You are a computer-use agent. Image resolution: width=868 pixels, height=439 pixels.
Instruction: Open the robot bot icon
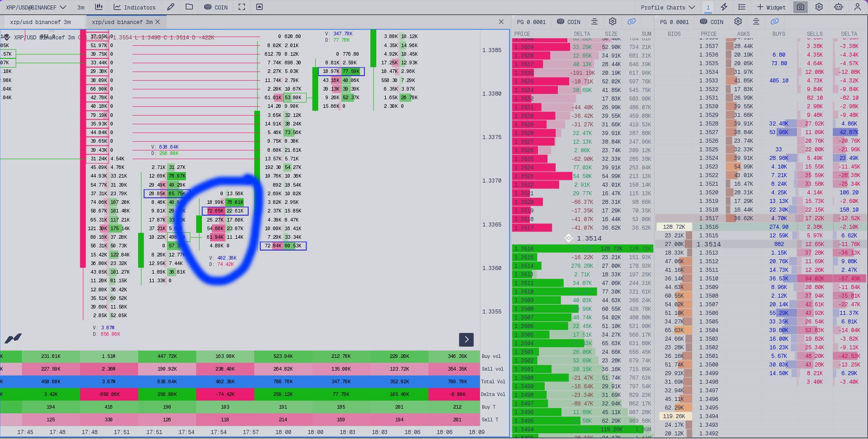pos(838,7)
